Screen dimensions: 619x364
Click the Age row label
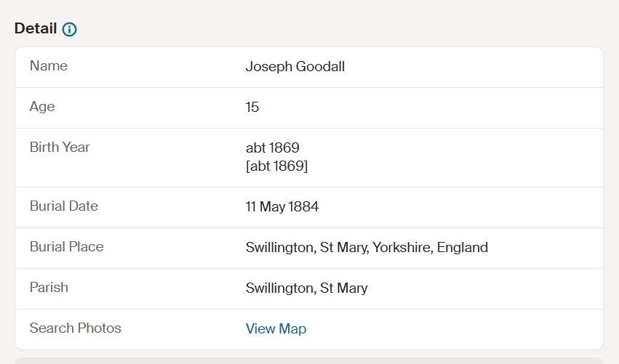click(x=42, y=107)
